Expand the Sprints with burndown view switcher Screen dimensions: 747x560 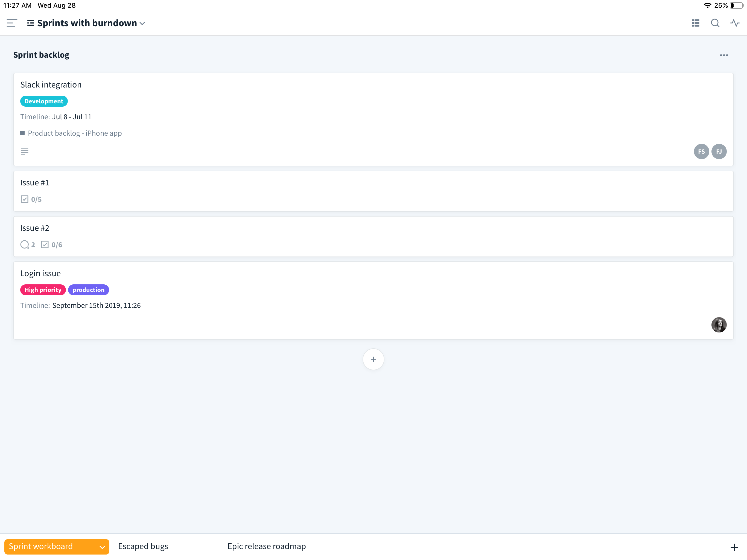tap(142, 23)
